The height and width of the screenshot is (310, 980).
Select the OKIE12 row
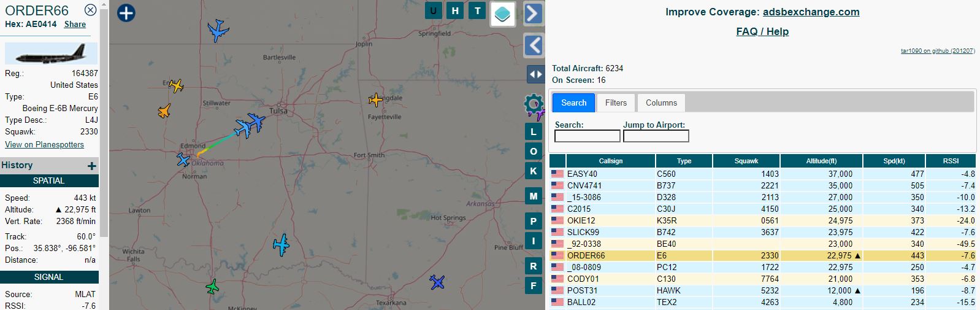(763, 220)
